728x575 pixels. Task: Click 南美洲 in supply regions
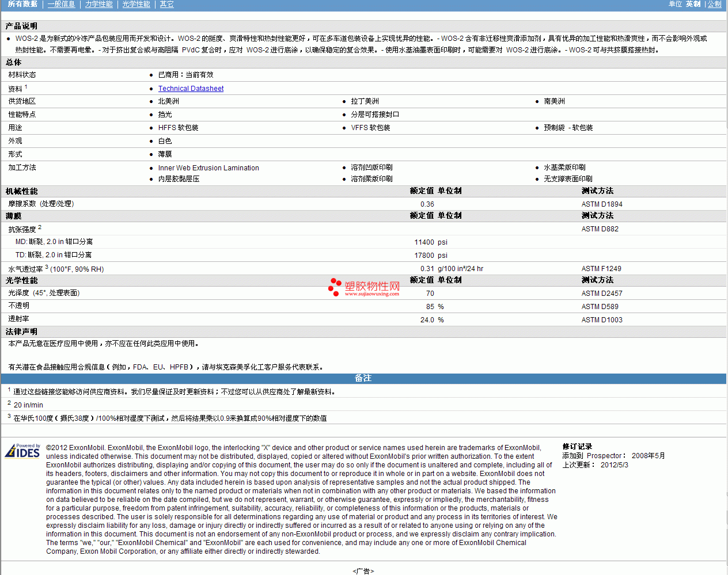[x=554, y=101]
